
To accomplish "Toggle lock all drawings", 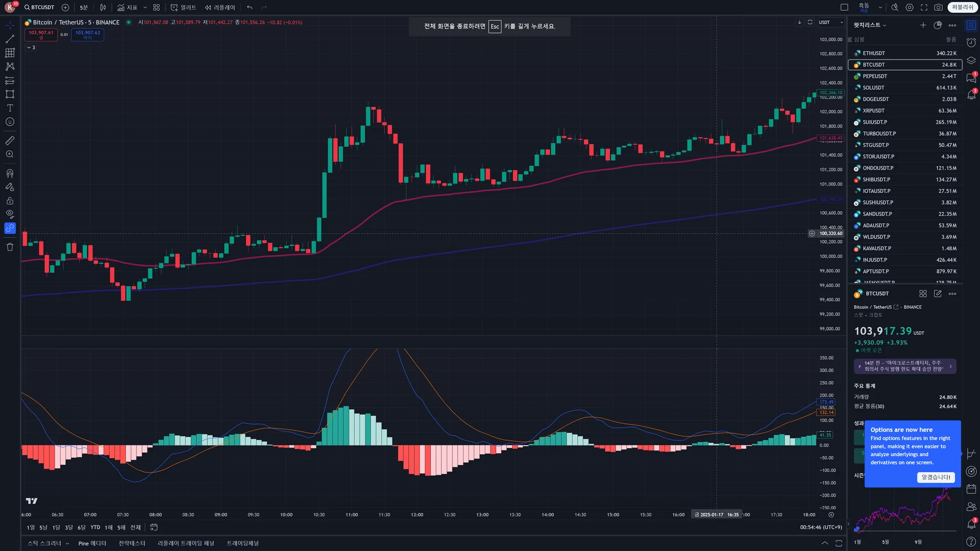I will click(x=10, y=201).
